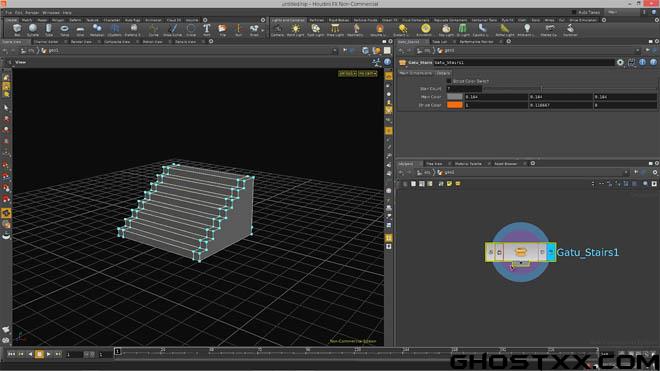Select the L-System shelf tool
660x371 pixels.
tap(114, 29)
